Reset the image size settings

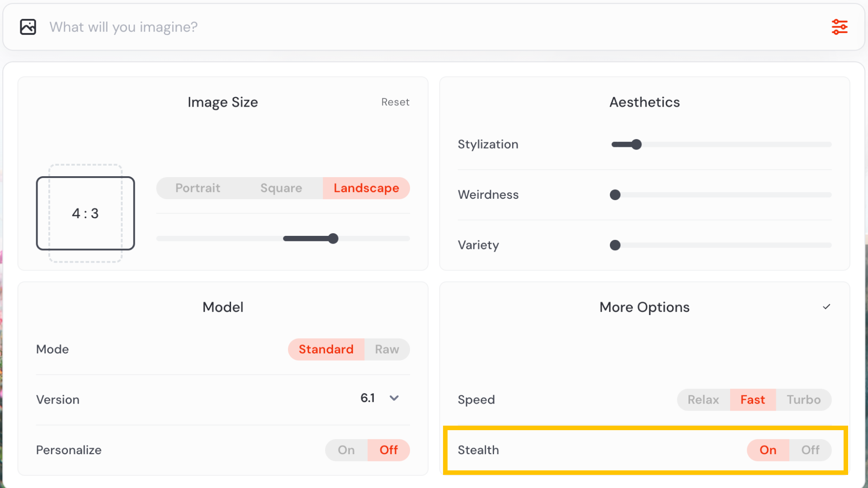coord(395,102)
